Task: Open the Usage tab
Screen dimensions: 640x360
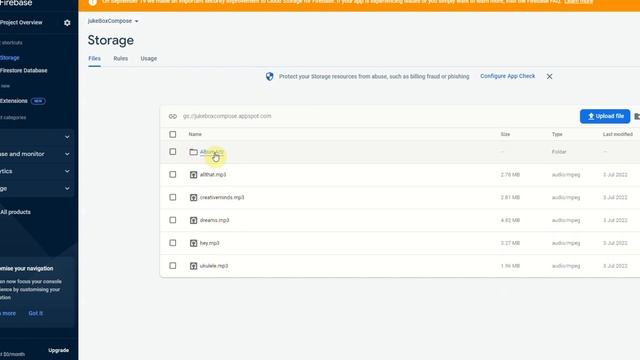Action: [149, 58]
